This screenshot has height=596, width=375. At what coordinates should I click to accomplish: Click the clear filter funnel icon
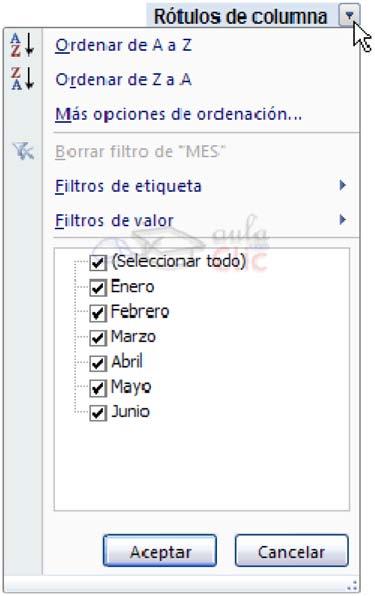23,151
